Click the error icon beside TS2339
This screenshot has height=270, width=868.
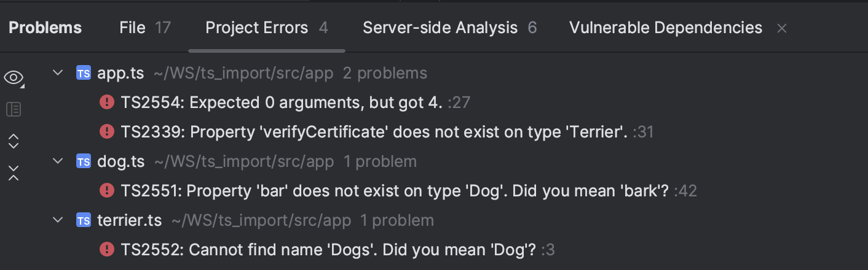click(107, 132)
